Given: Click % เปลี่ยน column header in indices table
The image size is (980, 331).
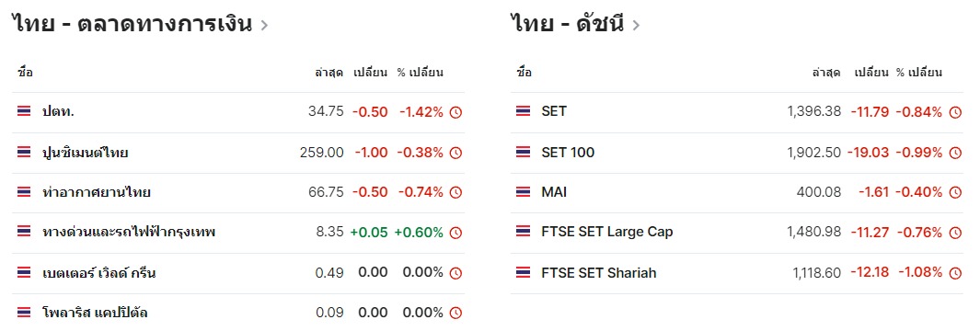Looking at the screenshot, I should click(x=918, y=72).
